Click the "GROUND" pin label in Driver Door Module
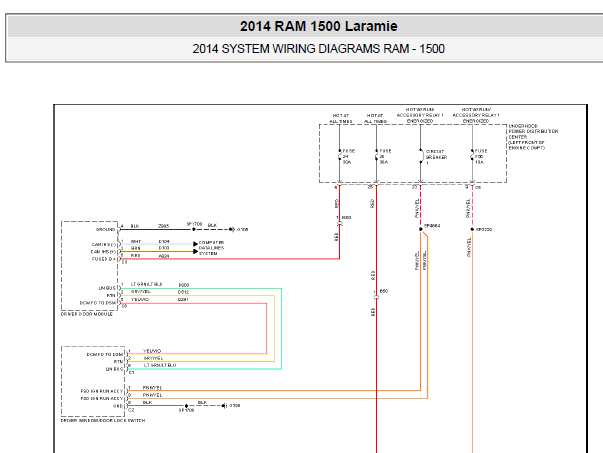The image size is (603, 453). pyautogui.click(x=105, y=230)
